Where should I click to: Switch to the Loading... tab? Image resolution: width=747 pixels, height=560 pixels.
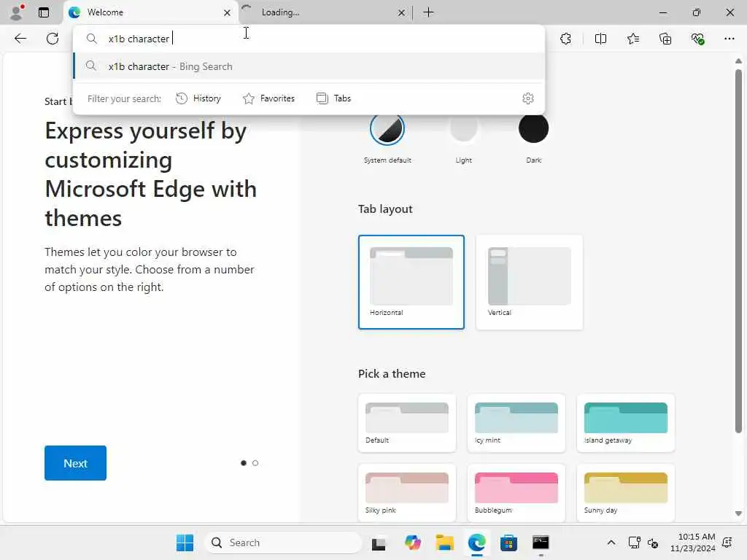click(x=325, y=12)
